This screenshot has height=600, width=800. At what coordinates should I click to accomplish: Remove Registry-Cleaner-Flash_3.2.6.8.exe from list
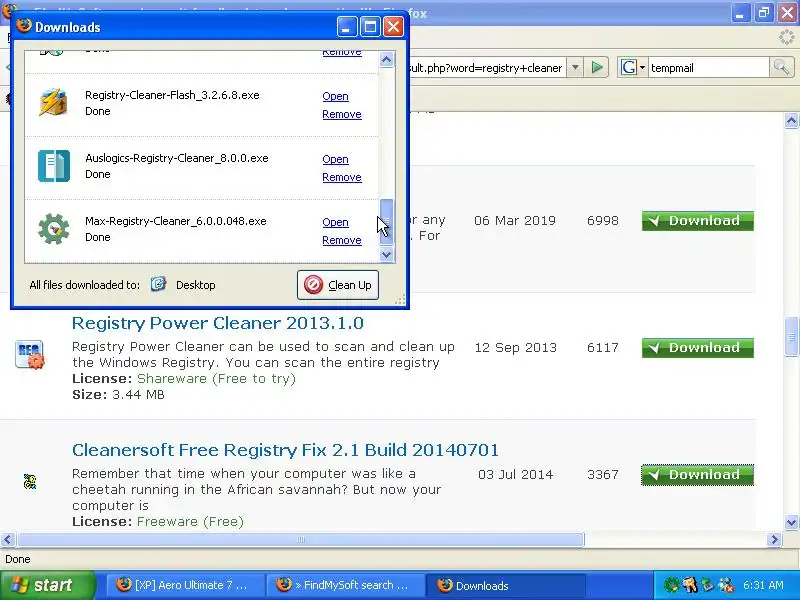(x=342, y=114)
